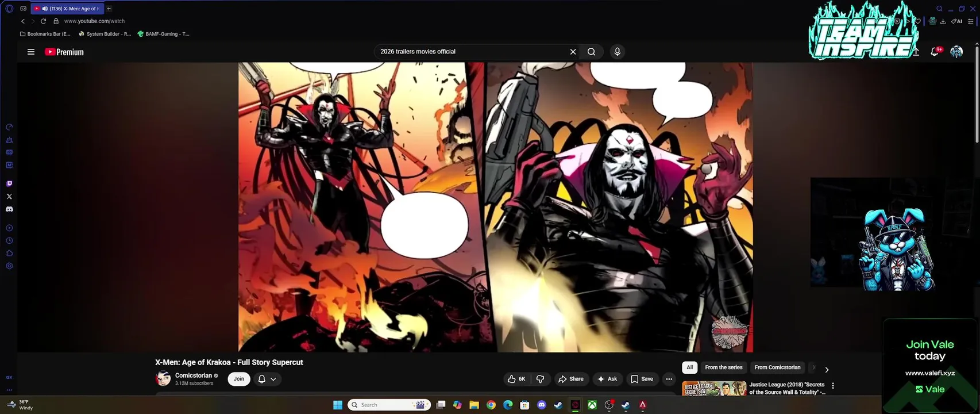980x414 pixels.
Task: Select the From the series chip
Action: (x=724, y=367)
